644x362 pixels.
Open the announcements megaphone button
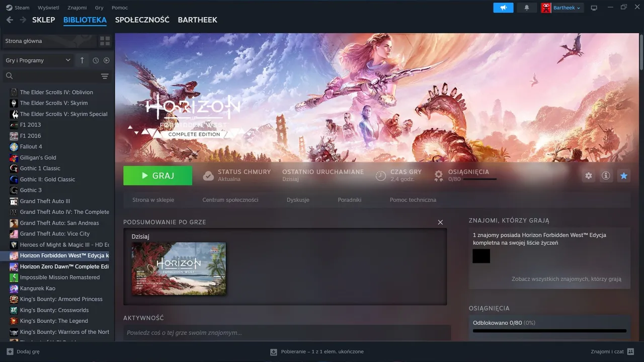(x=503, y=8)
